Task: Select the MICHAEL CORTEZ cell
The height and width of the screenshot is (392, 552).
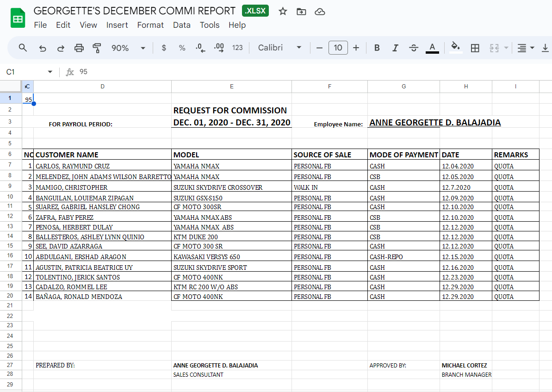Action: [x=466, y=365]
